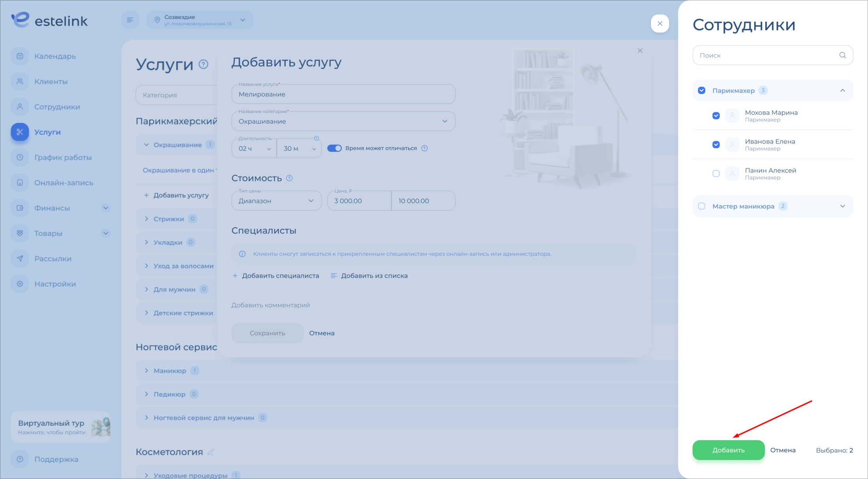The image size is (868, 479).
Task: Click the search magnifier icon in Сотрудники
Action: click(x=842, y=55)
